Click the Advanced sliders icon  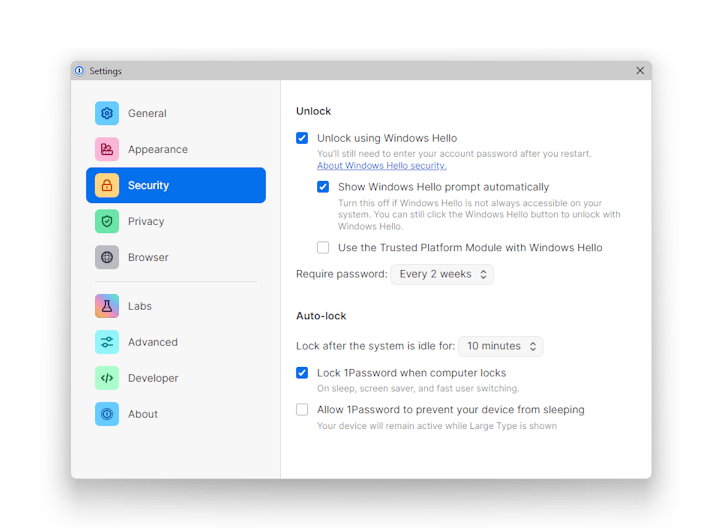[x=107, y=342]
